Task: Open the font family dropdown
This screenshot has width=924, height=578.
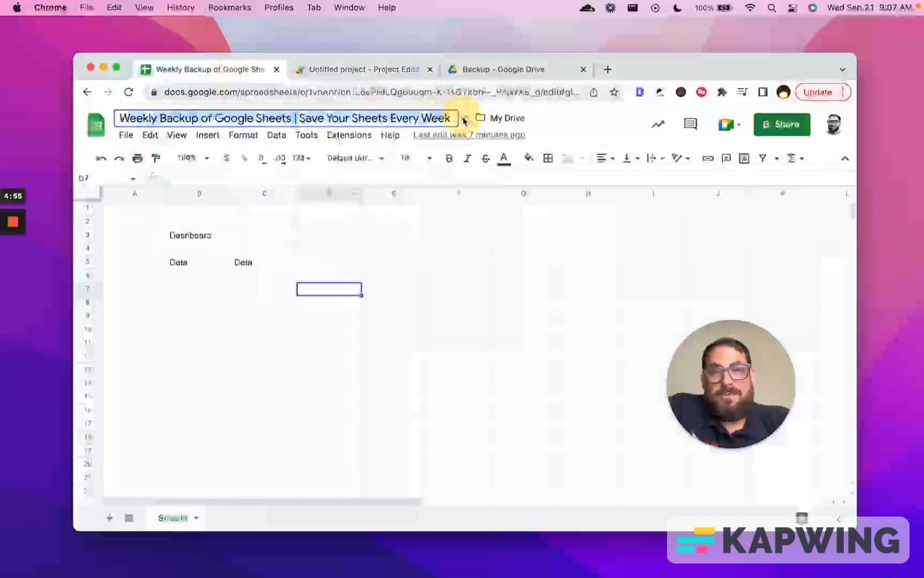Action: pyautogui.click(x=355, y=158)
